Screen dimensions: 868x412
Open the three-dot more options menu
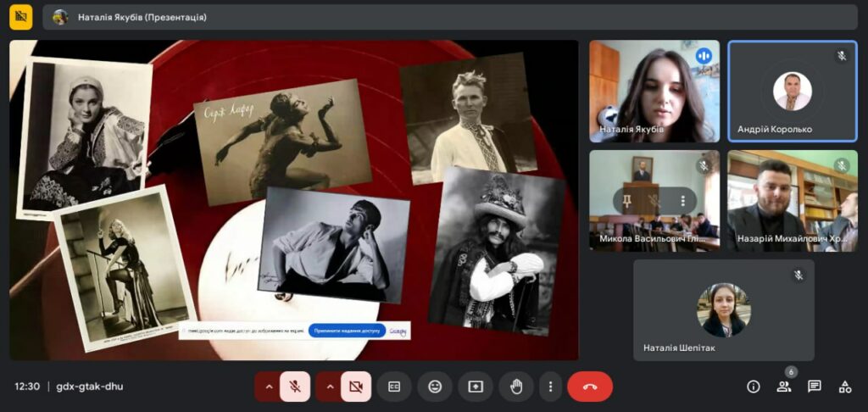point(551,387)
